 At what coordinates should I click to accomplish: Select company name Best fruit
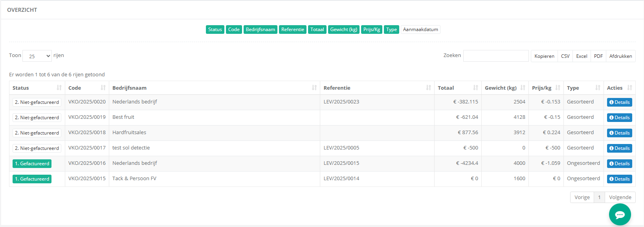pyautogui.click(x=123, y=117)
